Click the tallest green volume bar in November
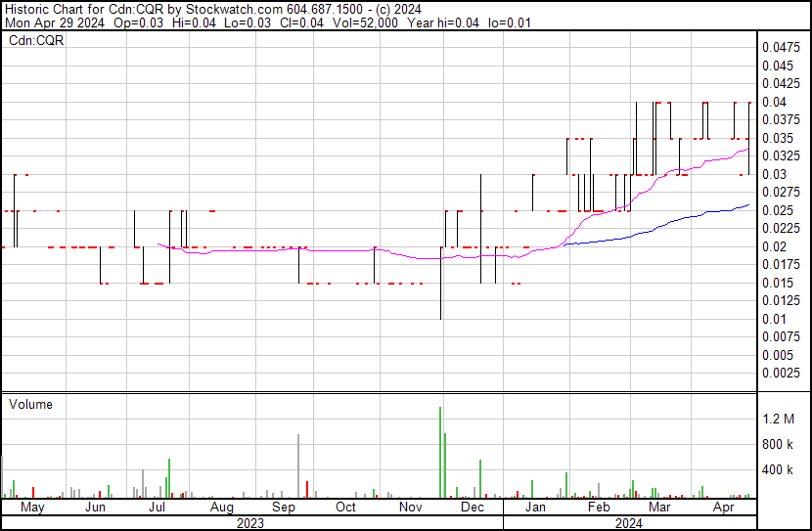Screen dimensions: 812x531 tap(440, 453)
